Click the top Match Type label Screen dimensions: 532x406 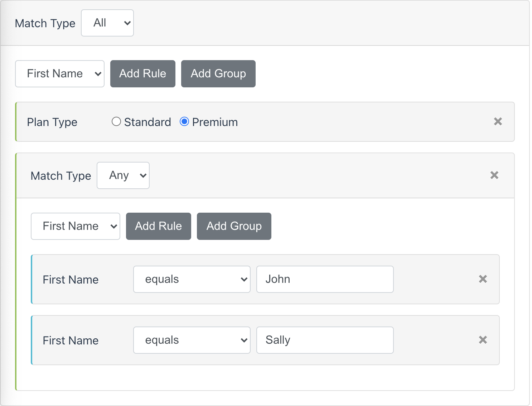tap(45, 23)
